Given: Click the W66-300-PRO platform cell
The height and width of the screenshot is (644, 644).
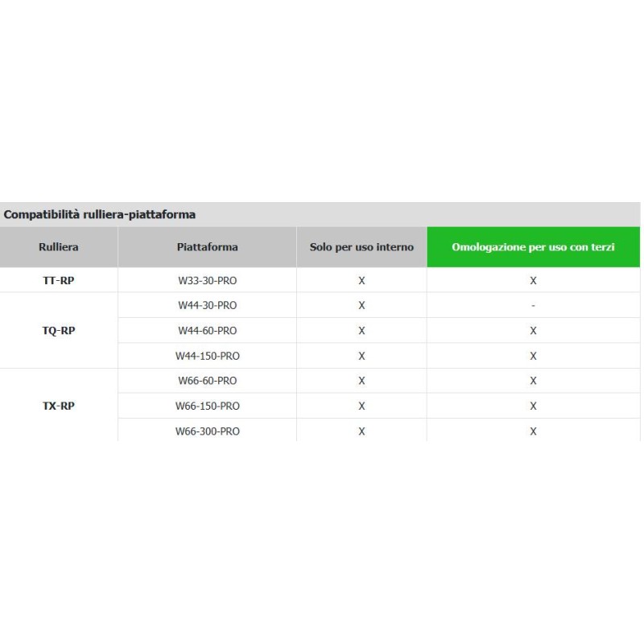Looking at the screenshot, I should [207, 431].
